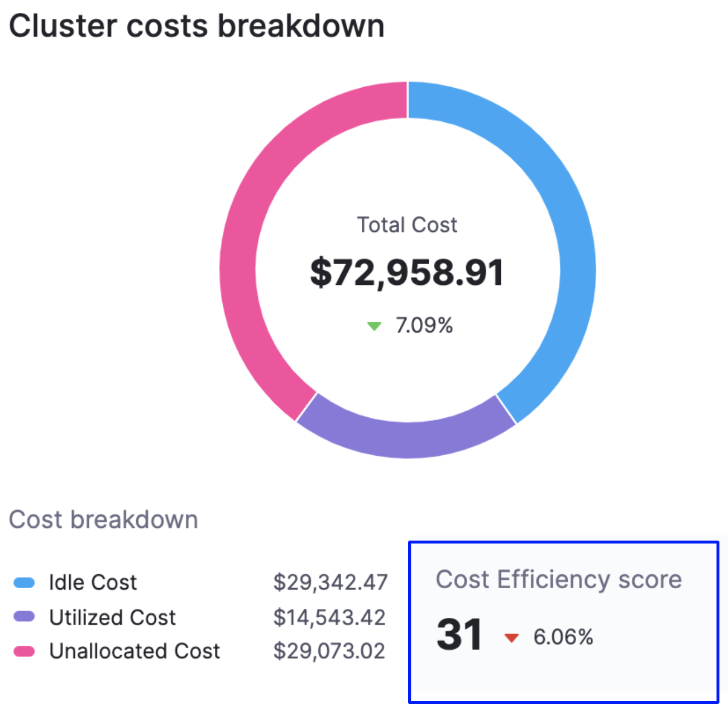Viewport: 728px width, 715px height.
Task: Click the $14,543.42 utilized cost amount
Action: click(329, 617)
